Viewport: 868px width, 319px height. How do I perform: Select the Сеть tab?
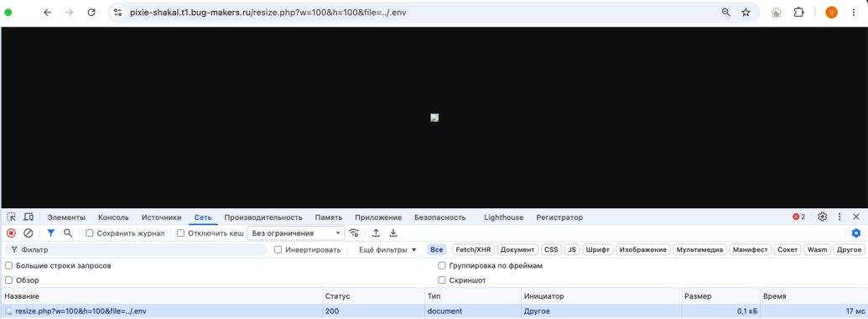point(203,217)
